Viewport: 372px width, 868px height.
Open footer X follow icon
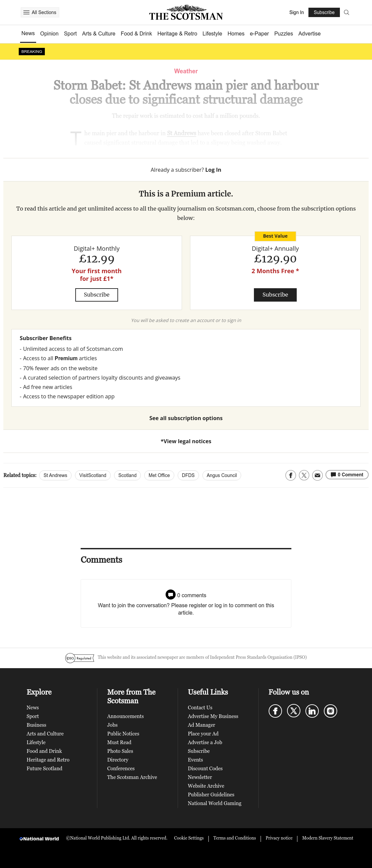(294, 711)
